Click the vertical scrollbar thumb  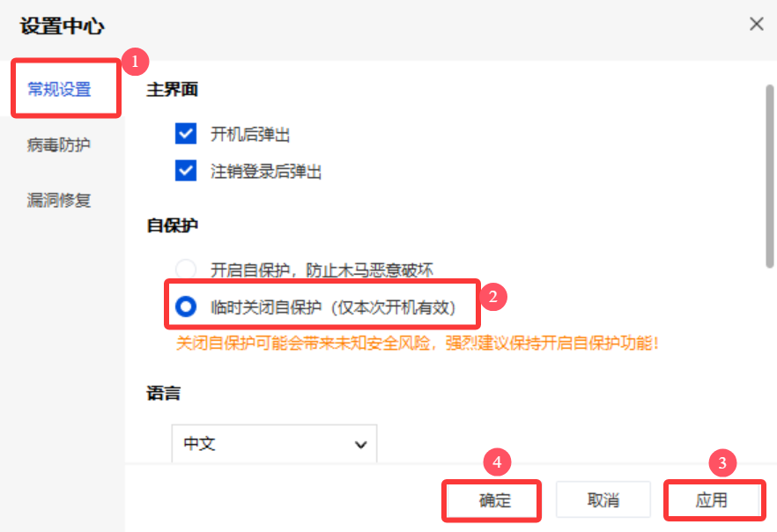pyautogui.click(x=770, y=176)
